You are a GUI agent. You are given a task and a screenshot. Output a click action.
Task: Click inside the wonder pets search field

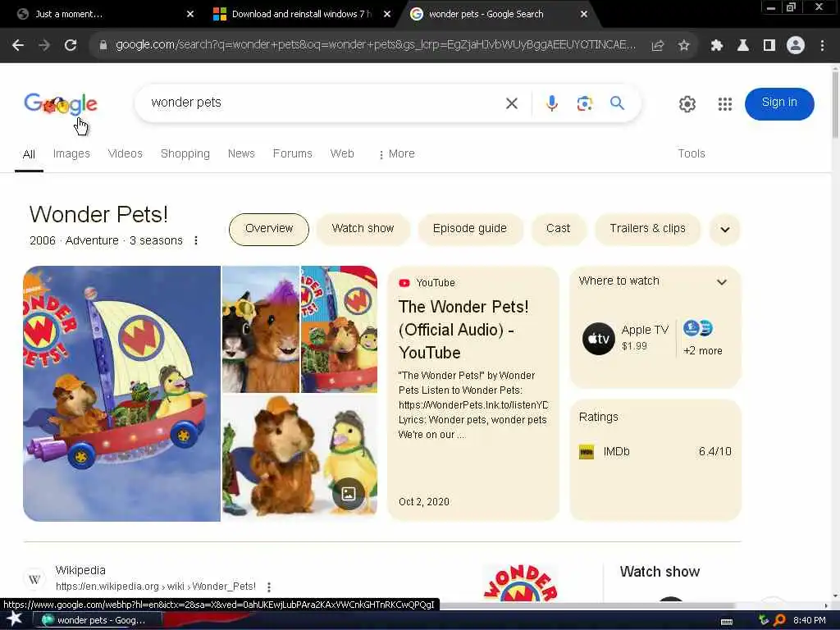[322, 103]
